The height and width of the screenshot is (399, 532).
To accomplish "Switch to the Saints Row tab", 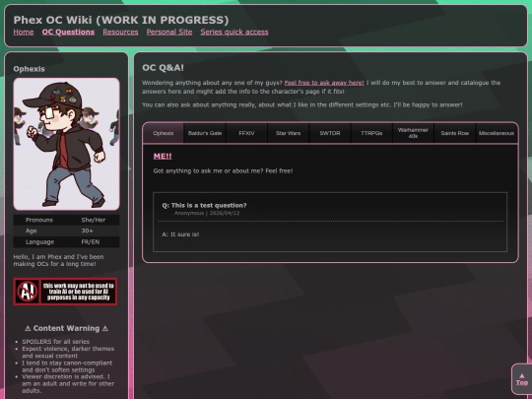I will pyautogui.click(x=454, y=133).
